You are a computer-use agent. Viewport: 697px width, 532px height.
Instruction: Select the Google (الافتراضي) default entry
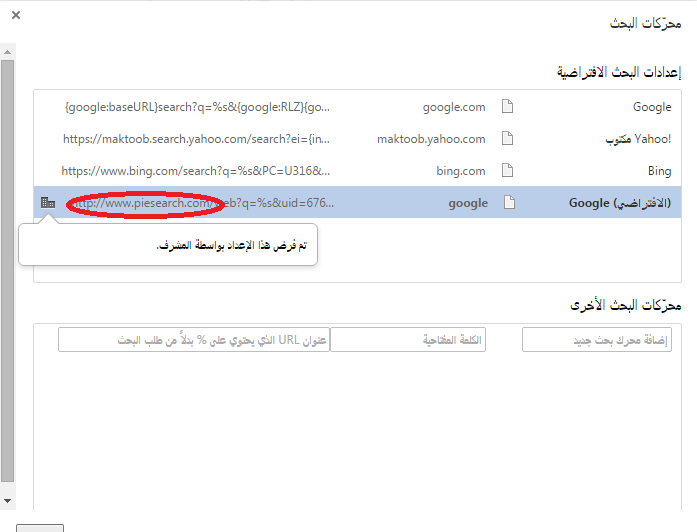click(620, 203)
